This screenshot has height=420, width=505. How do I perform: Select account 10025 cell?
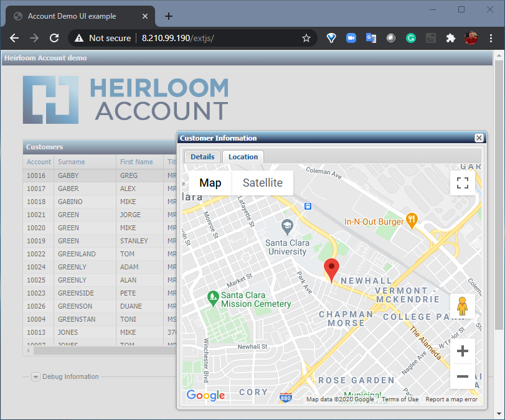[39, 280]
